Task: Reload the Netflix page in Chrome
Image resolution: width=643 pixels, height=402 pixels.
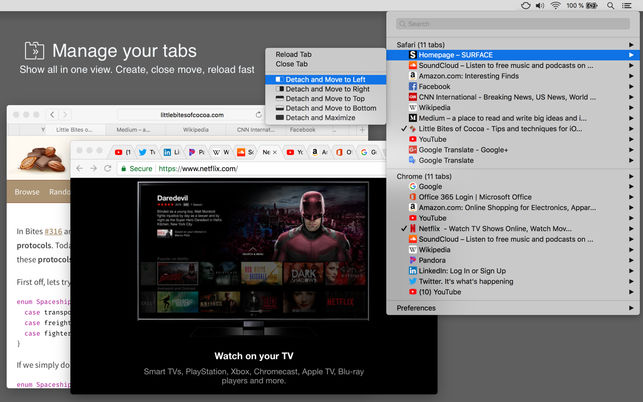Action: click(107, 168)
